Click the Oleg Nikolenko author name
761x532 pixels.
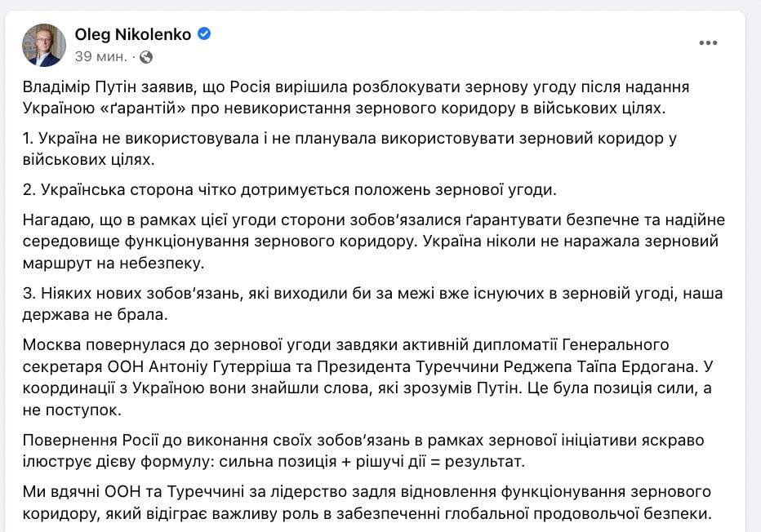click(132, 34)
